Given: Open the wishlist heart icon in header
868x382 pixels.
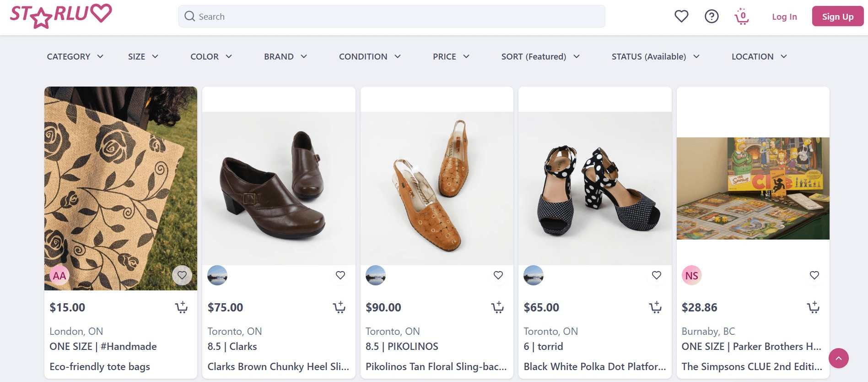Looking at the screenshot, I should [x=681, y=16].
